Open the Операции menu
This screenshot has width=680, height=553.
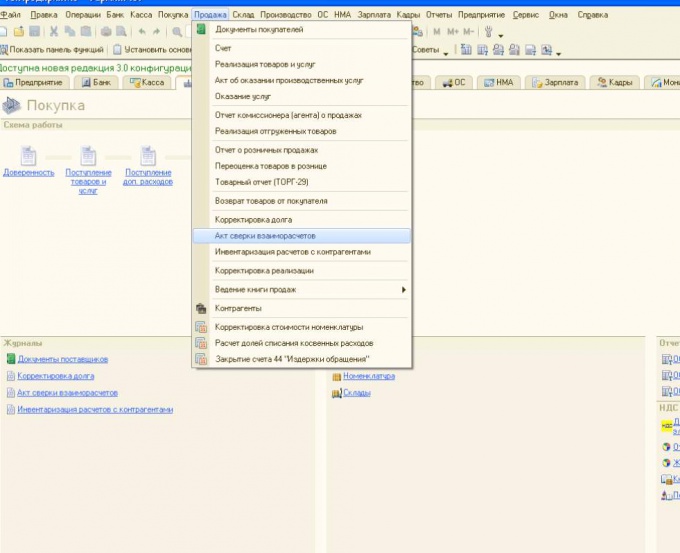point(83,15)
